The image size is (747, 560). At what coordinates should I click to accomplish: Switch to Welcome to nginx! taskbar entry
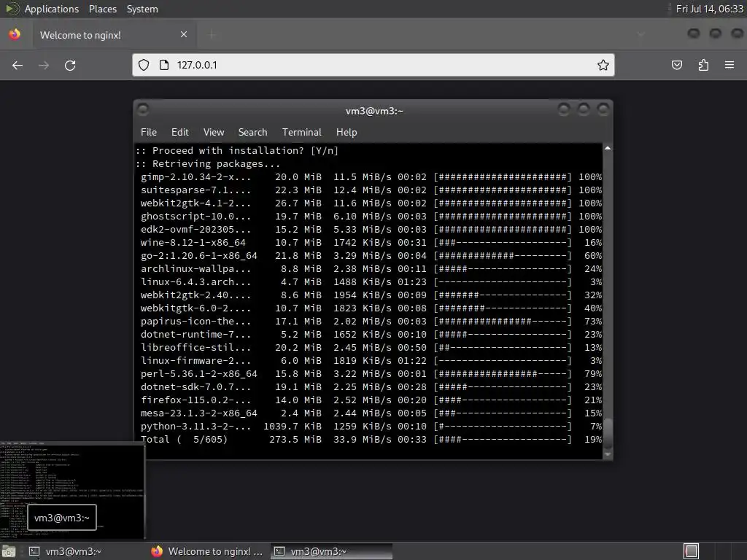208,551
